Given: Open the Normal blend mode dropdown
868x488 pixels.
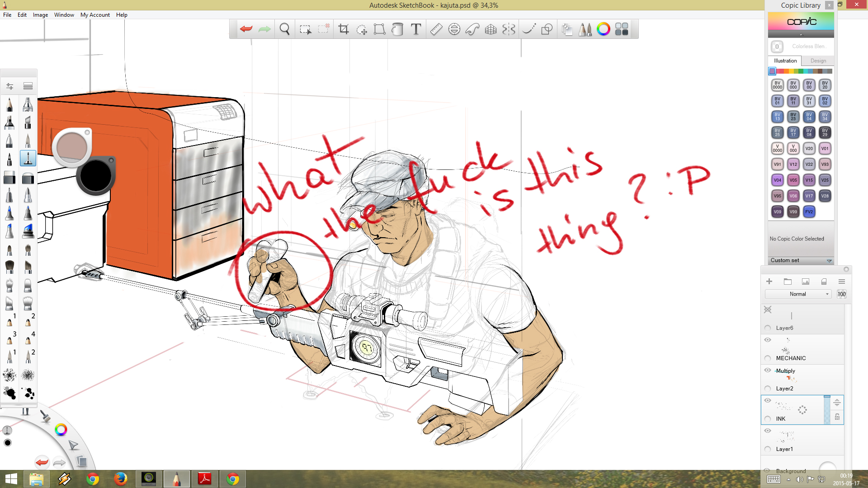Looking at the screenshot, I should [x=798, y=294].
